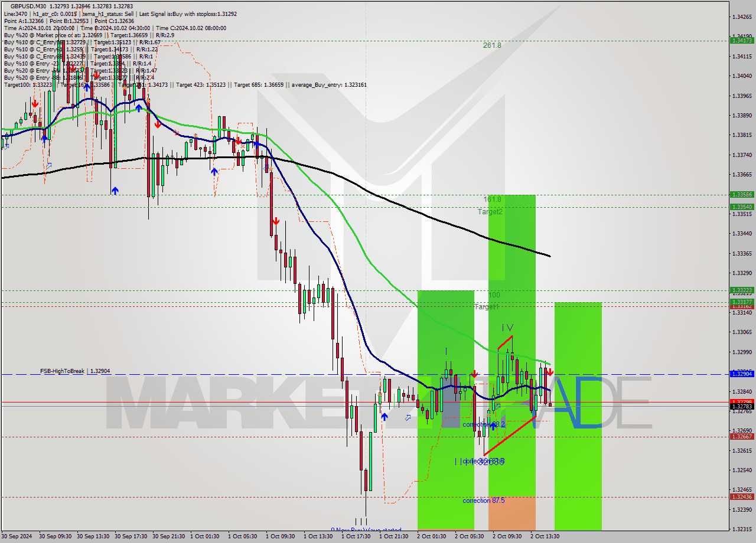Viewport: 756px width, 543px height.
Task: Click the red arrow marking the 1 Oct 09:30 drop
Action: point(276,221)
